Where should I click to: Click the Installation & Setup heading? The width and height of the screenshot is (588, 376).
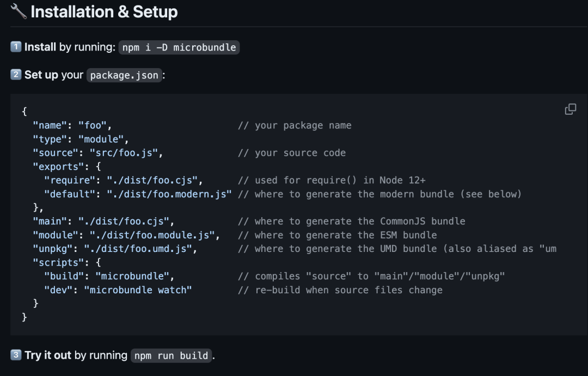[x=104, y=11]
